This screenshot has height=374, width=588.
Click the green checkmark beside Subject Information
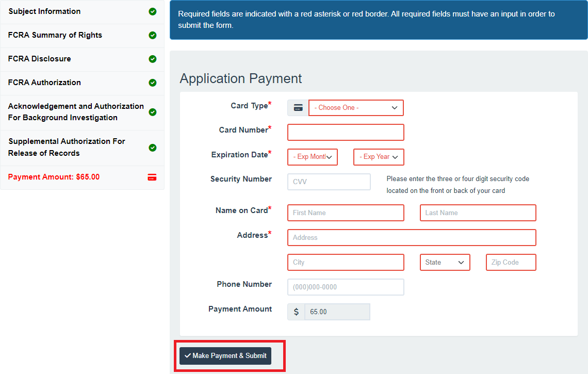[152, 11]
